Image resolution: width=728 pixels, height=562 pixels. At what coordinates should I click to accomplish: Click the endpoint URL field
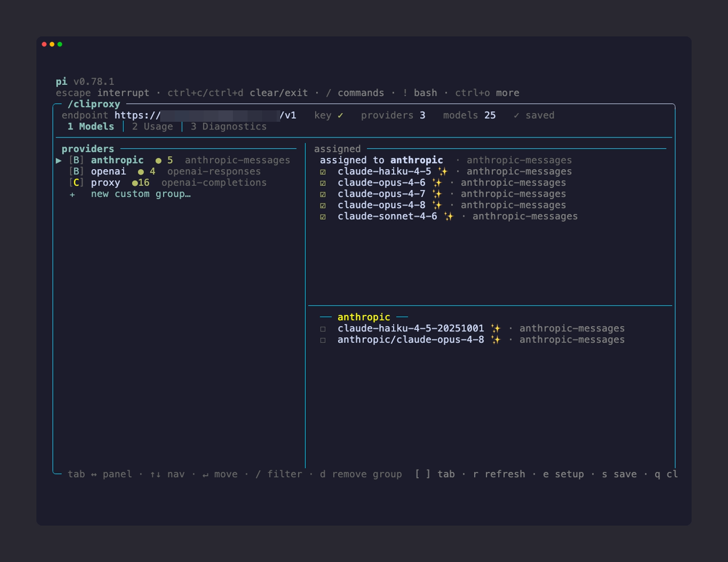point(205,116)
